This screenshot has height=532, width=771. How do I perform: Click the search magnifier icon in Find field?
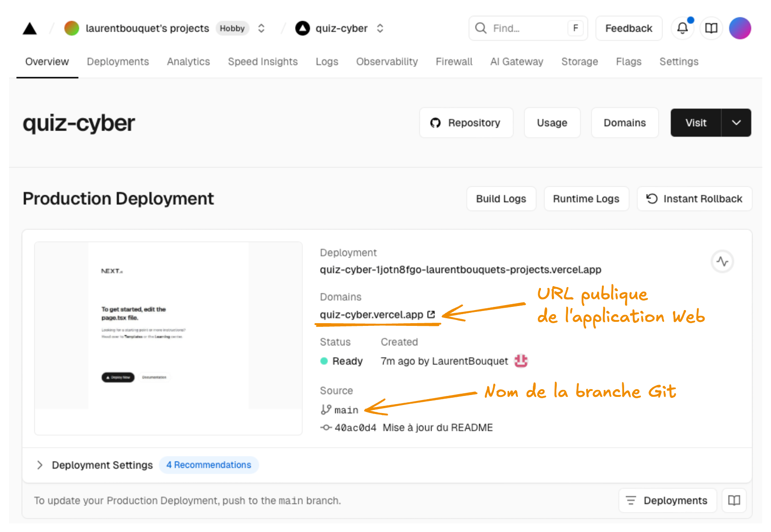click(480, 28)
